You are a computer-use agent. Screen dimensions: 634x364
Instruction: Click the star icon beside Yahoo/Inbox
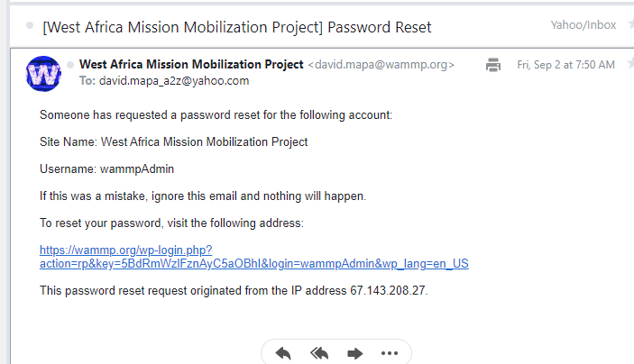tap(630, 23)
